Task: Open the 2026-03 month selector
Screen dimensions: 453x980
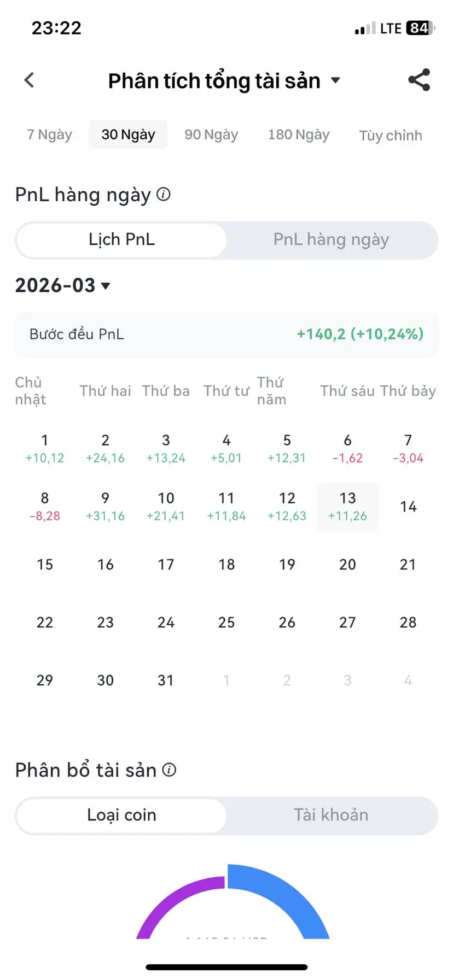Action: tap(63, 285)
